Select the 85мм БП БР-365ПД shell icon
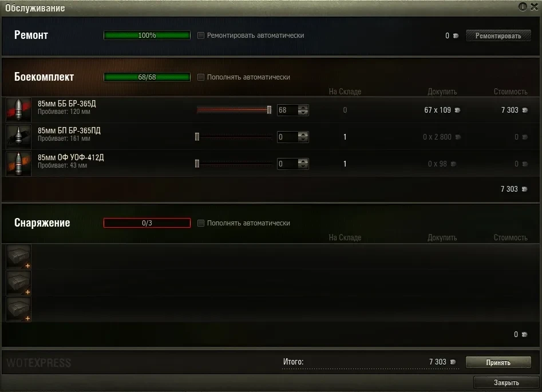 tap(19, 137)
